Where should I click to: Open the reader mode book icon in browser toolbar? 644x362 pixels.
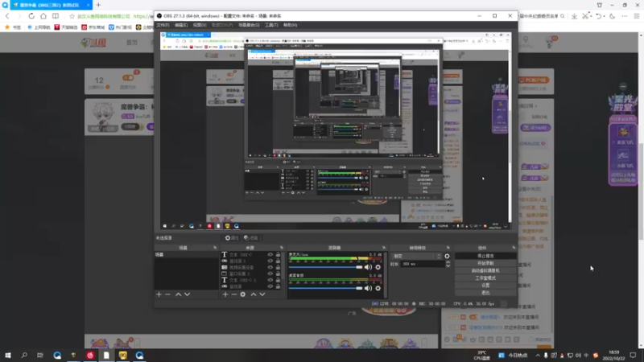(56, 16)
